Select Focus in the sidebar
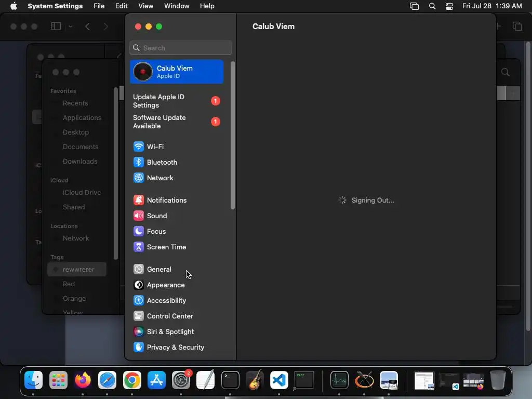The width and height of the screenshot is (532, 399). [x=177, y=231]
